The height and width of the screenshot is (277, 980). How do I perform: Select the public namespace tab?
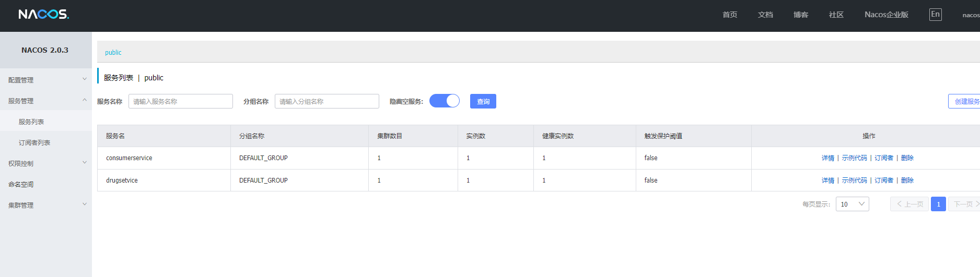(x=113, y=52)
